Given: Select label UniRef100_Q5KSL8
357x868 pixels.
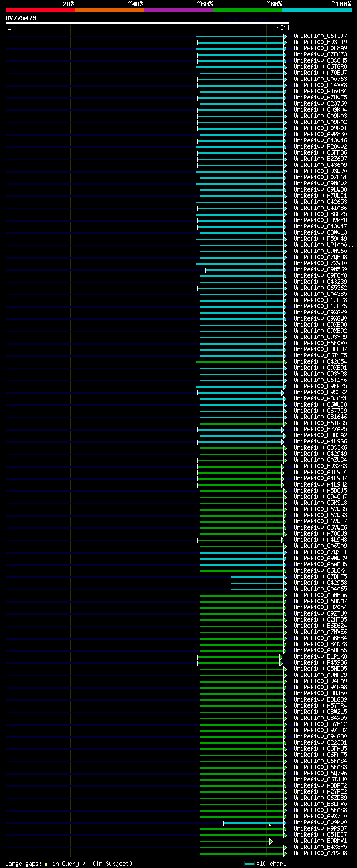Looking at the screenshot, I should tap(320, 503).
